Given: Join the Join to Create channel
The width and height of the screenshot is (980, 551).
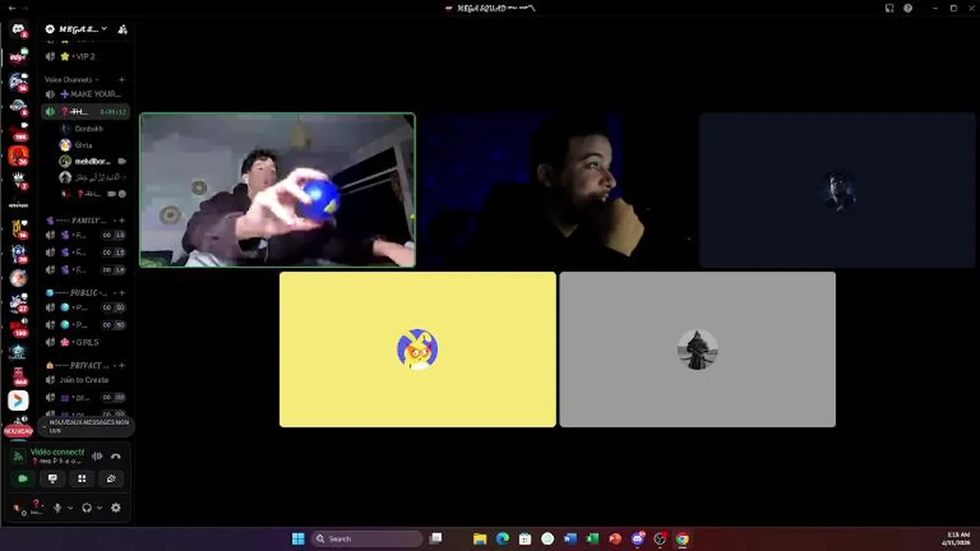Looking at the screenshot, I should coord(84,380).
